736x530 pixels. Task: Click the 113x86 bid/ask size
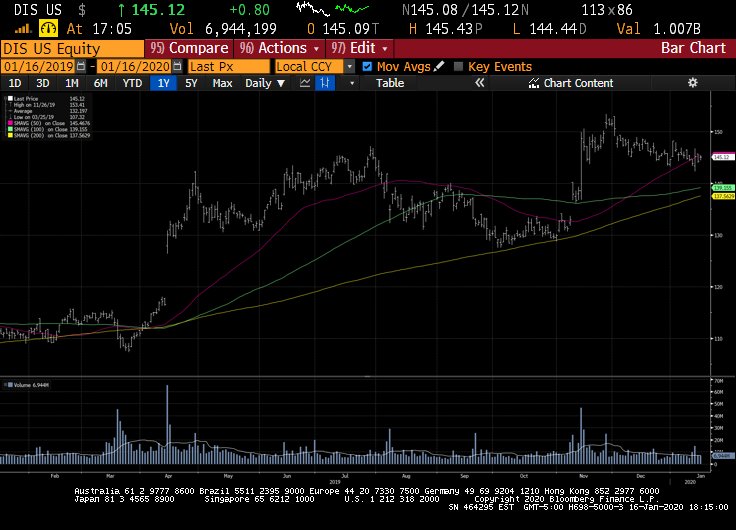pyautogui.click(x=606, y=10)
